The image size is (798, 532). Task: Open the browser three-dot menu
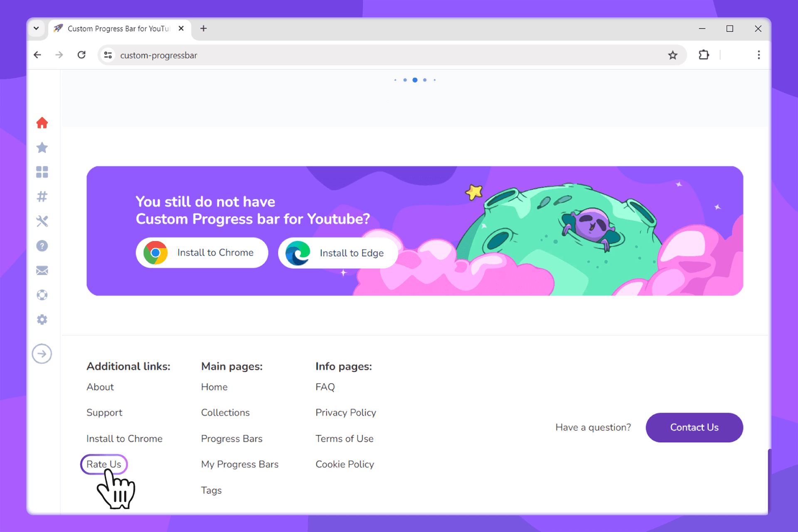tap(759, 55)
